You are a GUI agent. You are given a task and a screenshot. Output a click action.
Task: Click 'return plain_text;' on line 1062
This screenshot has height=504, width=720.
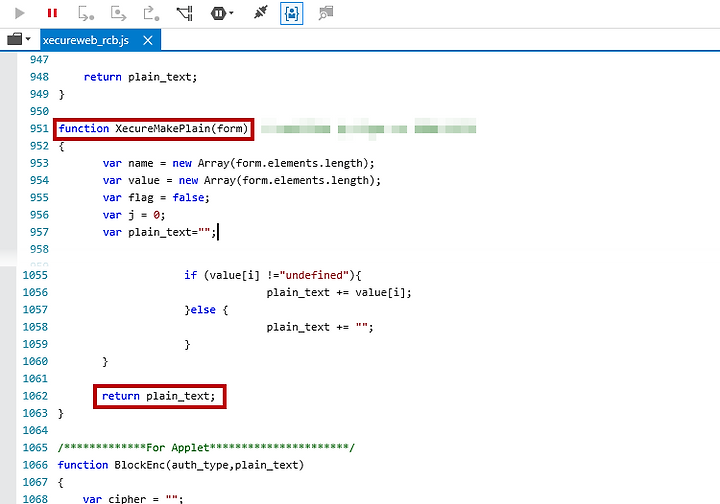pos(158,396)
